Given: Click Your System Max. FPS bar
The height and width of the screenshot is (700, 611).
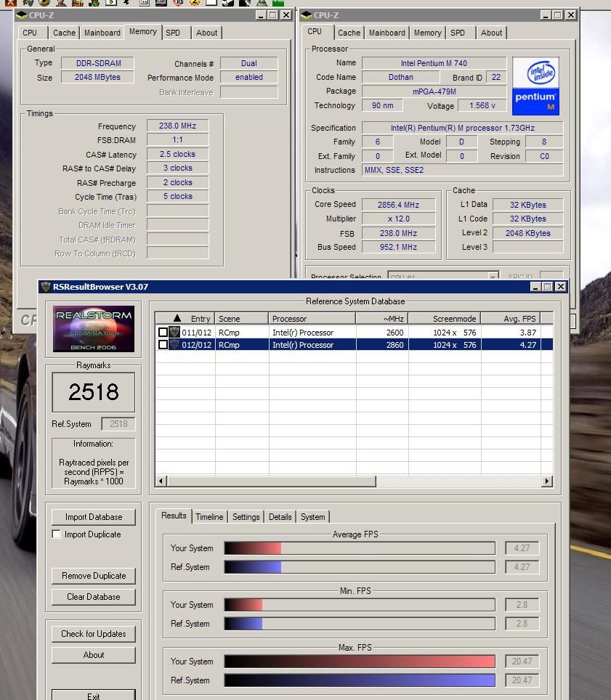Looking at the screenshot, I should click(x=360, y=662).
